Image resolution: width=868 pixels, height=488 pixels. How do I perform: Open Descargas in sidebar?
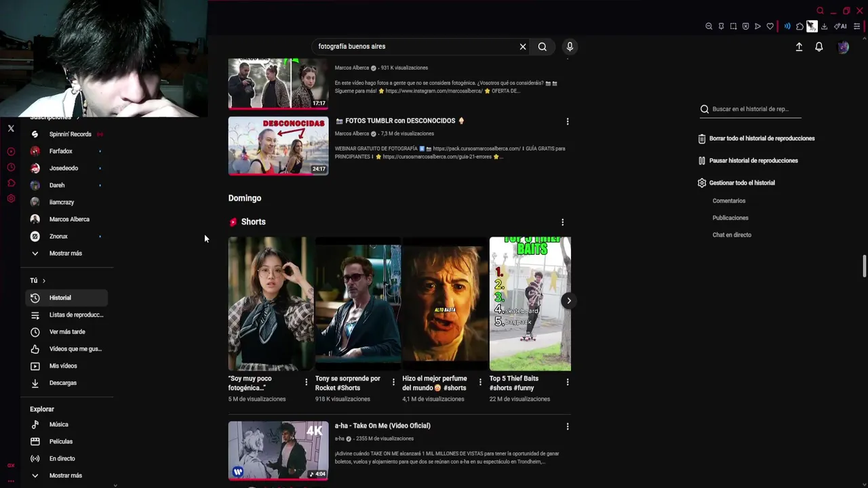point(66,382)
